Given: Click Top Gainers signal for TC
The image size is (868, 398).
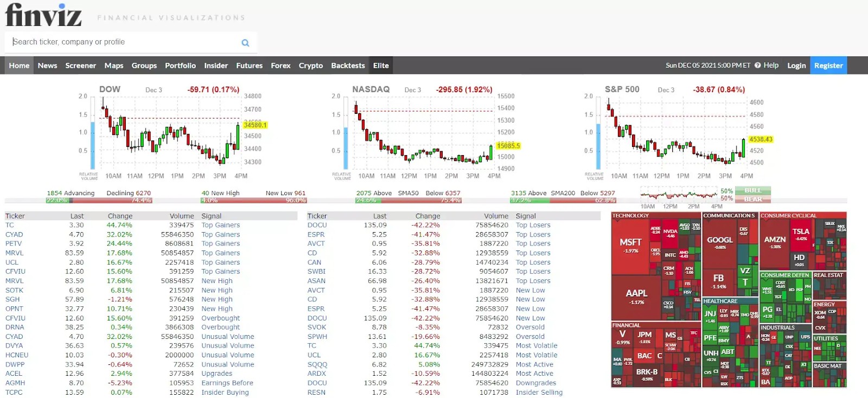Looking at the screenshot, I should pos(220,225).
